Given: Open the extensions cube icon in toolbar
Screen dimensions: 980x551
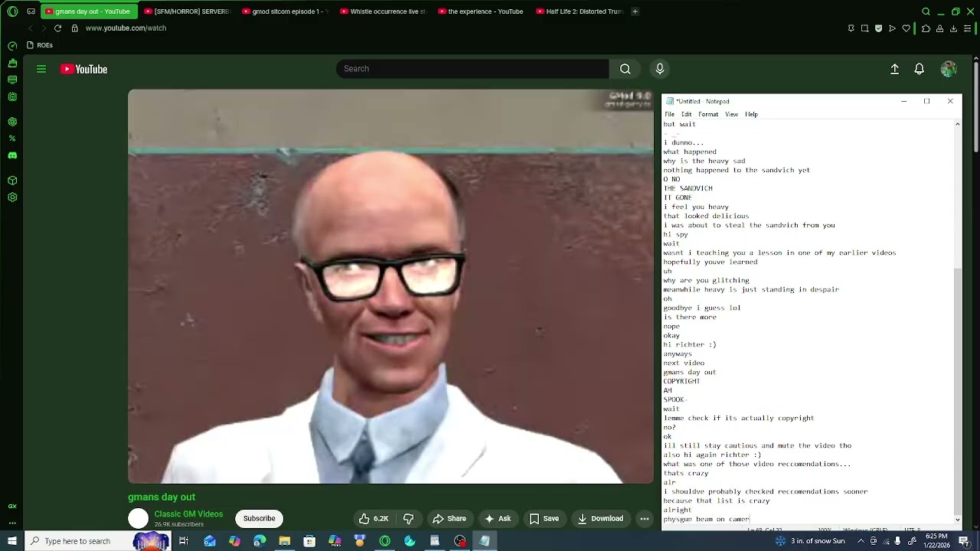Looking at the screenshot, I should point(926,28).
